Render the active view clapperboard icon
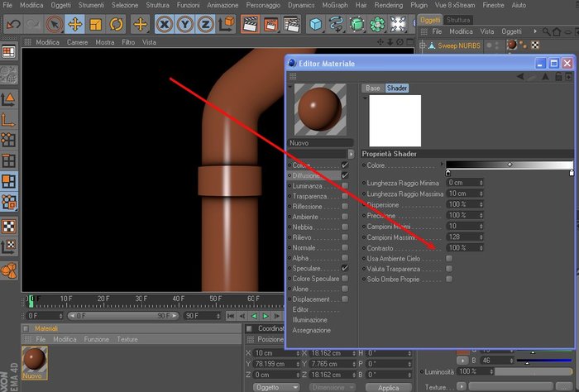The width and height of the screenshot is (579, 392). click(x=250, y=24)
